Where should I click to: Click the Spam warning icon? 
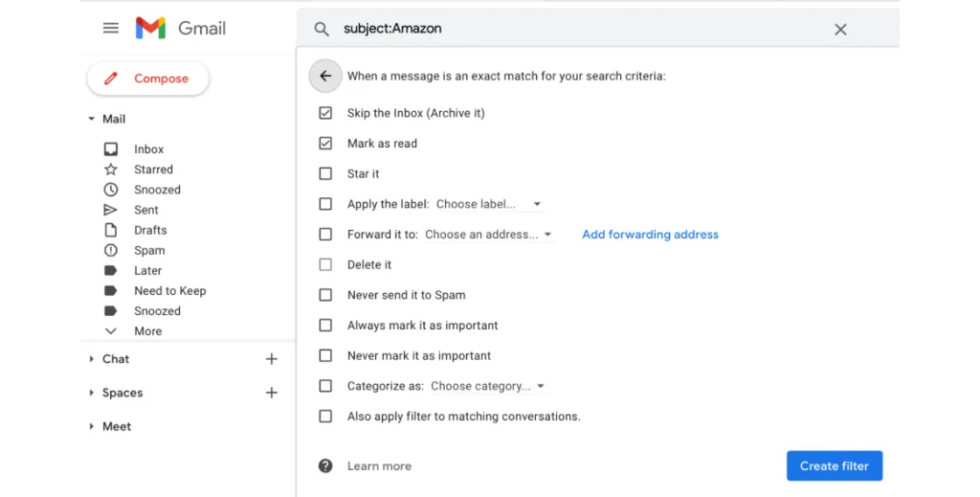pyautogui.click(x=111, y=250)
